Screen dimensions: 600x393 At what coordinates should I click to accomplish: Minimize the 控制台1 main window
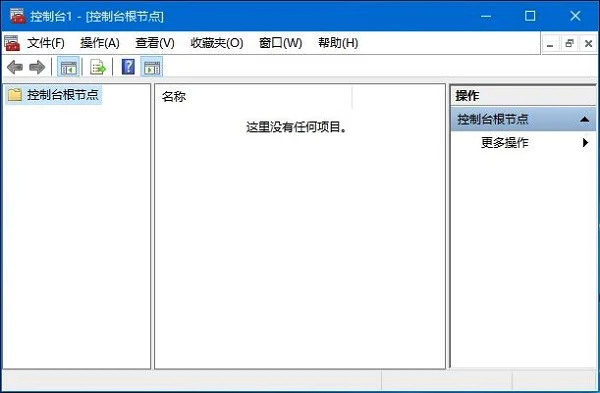pyautogui.click(x=486, y=16)
